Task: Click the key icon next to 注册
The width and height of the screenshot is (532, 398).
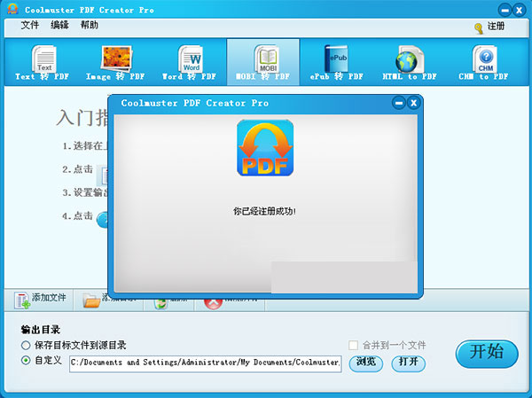Action: [479, 28]
